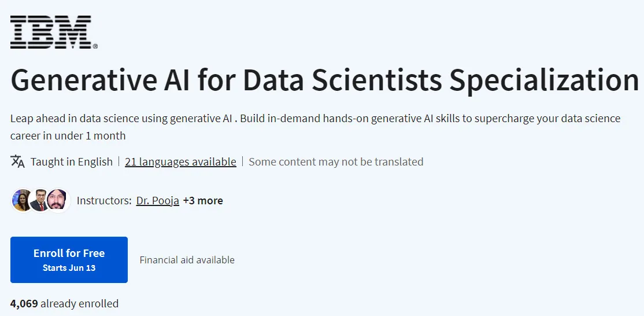Viewport: 644px width, 316px height.
Task: Select the middle instructor avatar in suit
Action: [x=39, y=200]
